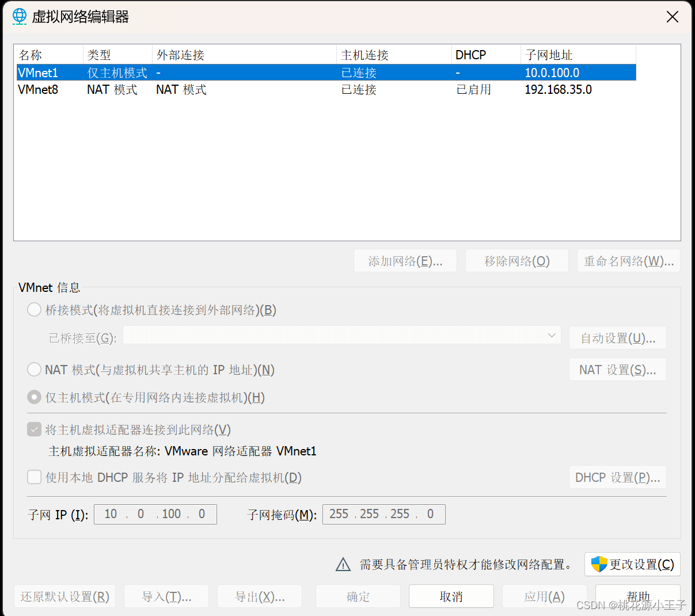Image resolution: width=695 pixels, height=616 pixels.
Task: Toggle 将主机虚拟适配器连接到此网络 checkbox
Action: (34, 429)
